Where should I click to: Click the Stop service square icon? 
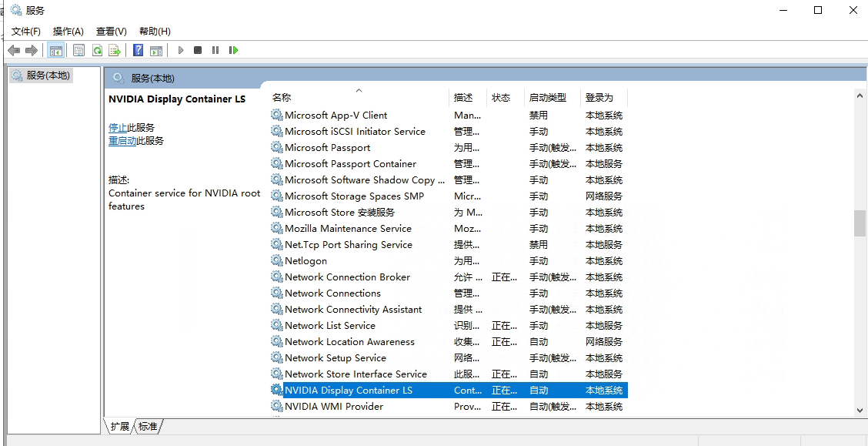198,50
